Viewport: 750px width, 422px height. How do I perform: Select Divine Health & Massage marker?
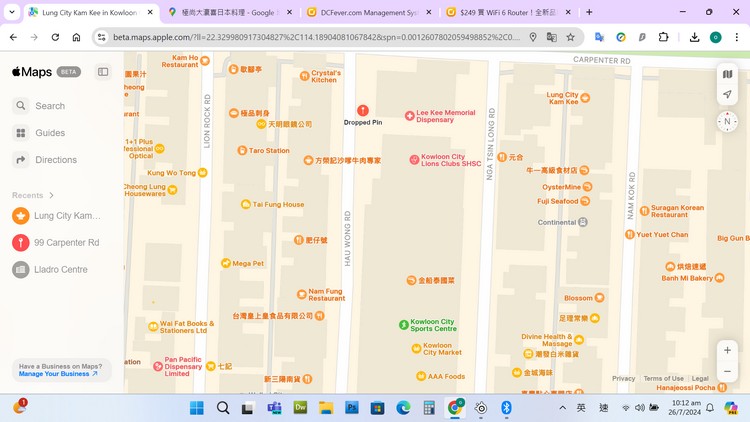[x=579, y=340]
